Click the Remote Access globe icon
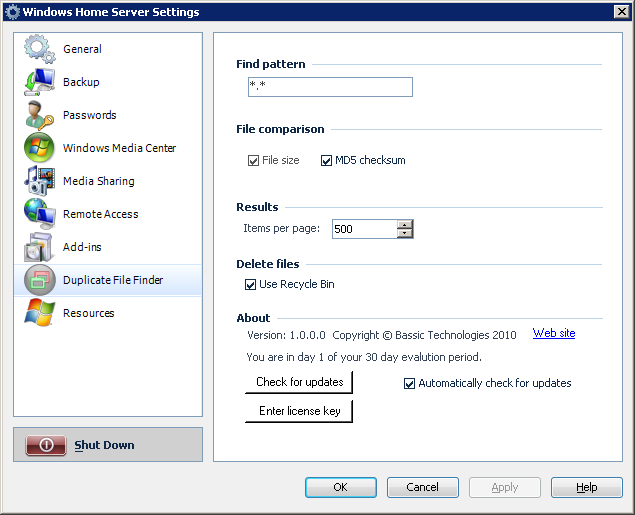This screenshot has width=635, height=515. click(39, 214)
